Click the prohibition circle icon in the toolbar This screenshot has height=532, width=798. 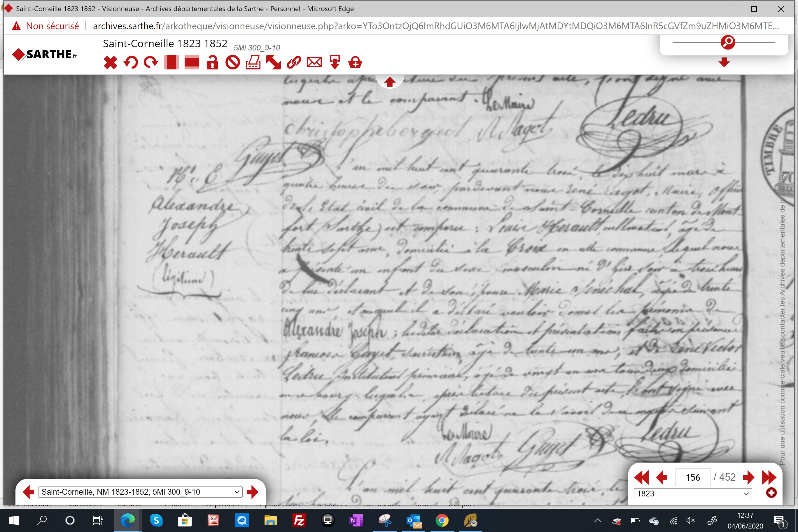[233, 62]
